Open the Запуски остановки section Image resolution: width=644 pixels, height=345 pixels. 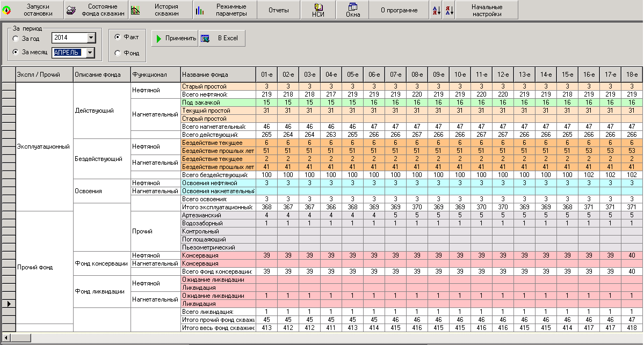[32, 10]
